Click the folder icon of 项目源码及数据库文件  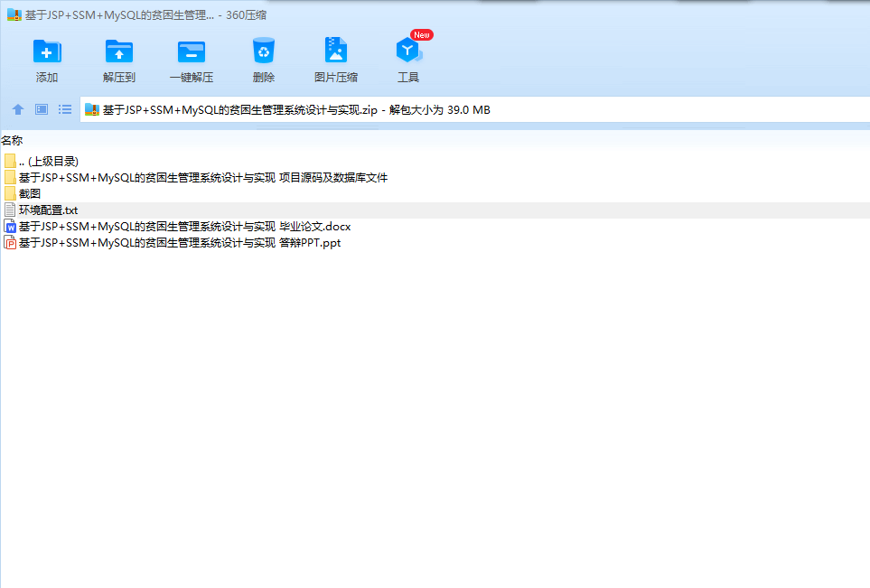(x=10, y=178)
